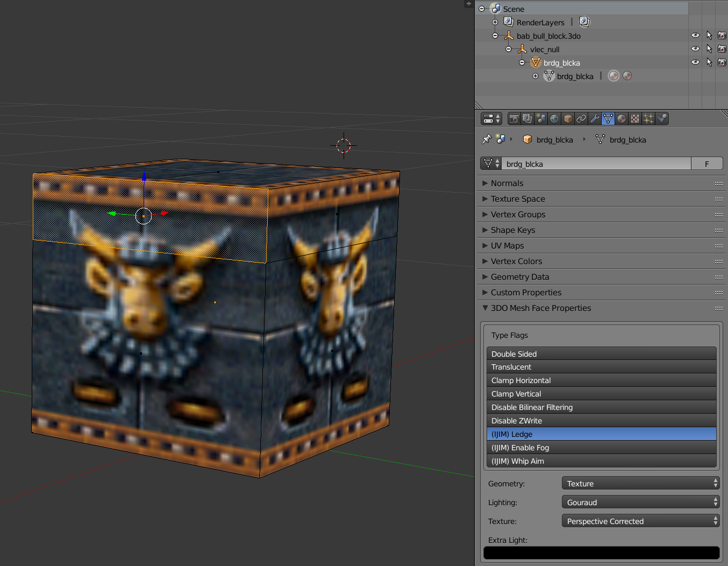728x566 pixels.
Task: Click the render layer icon beside RenderLayers
Action: [584, 22]
